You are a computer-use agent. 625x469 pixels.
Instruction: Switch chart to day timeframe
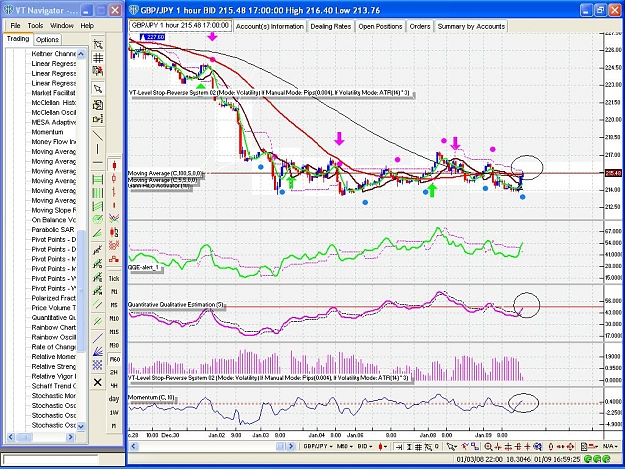[x=114, y=399]
